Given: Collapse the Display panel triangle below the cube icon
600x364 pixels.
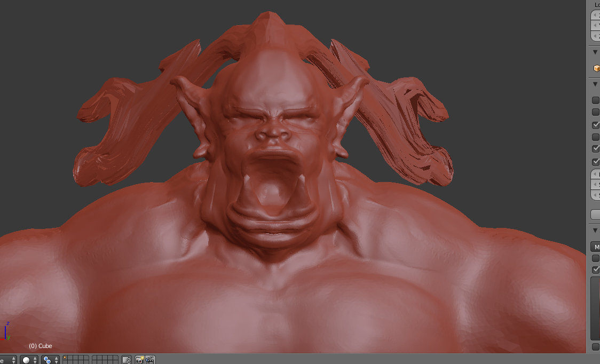Looking at the screenshot, I should point(595,84).
